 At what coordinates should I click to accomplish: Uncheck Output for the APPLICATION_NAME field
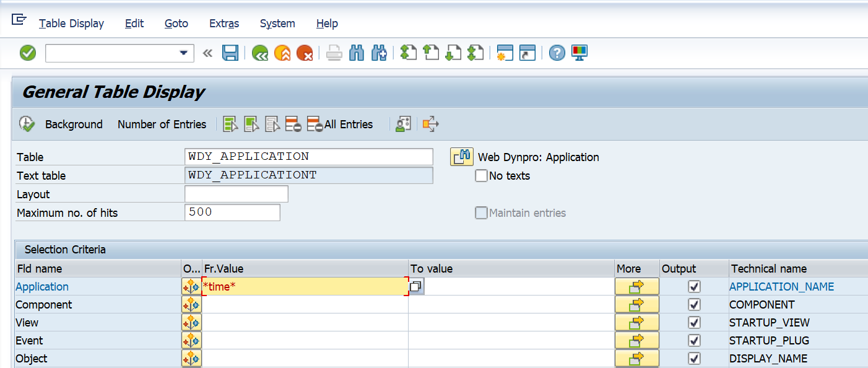694,286
